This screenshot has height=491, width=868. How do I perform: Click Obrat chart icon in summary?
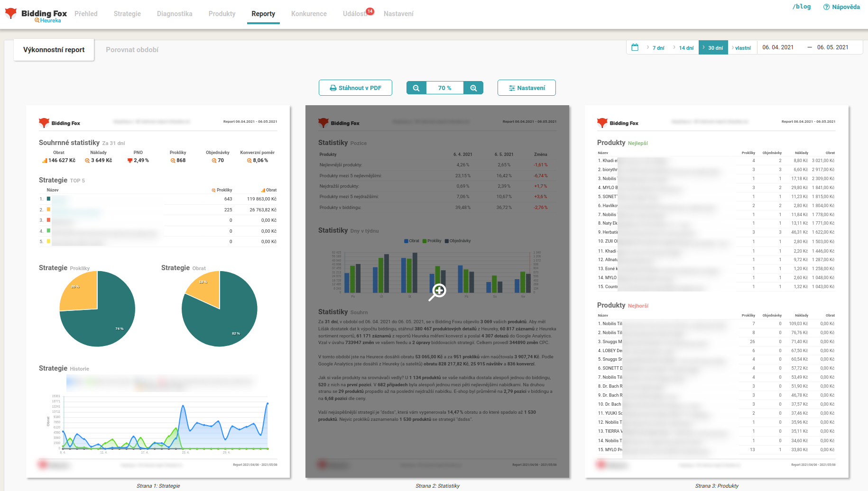(45, 161)
